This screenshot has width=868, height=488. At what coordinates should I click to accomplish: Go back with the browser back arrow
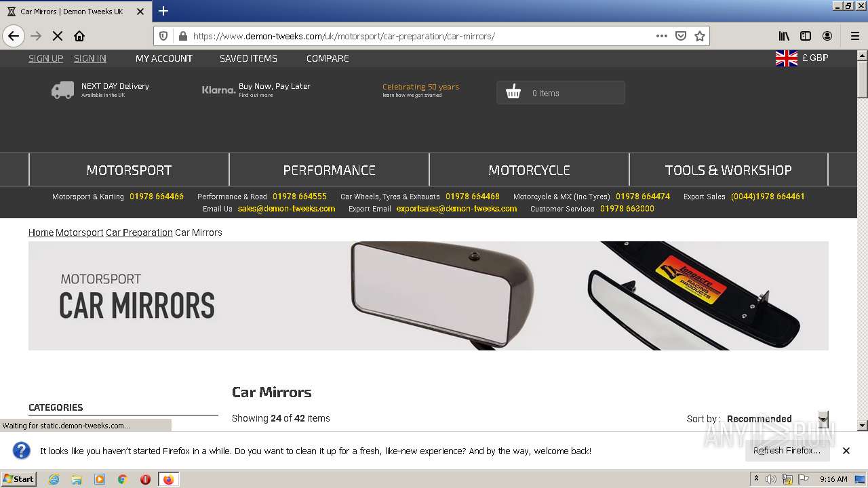click(x=14, y=36)
